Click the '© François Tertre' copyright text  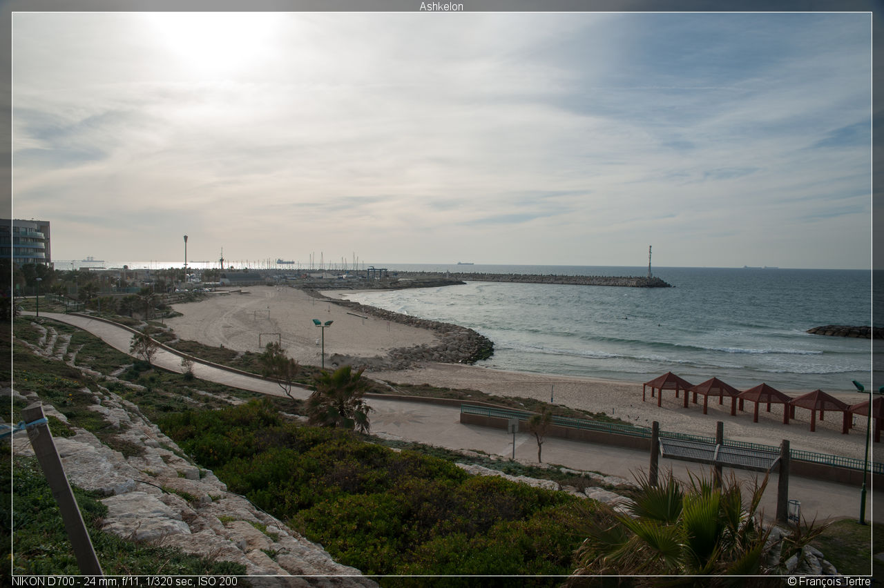[x=829, y=582]
